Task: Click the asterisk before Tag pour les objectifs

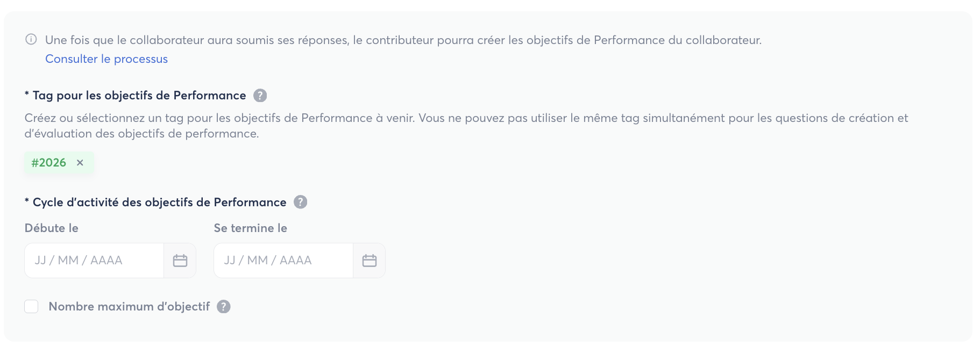Action: click(27, 95)
